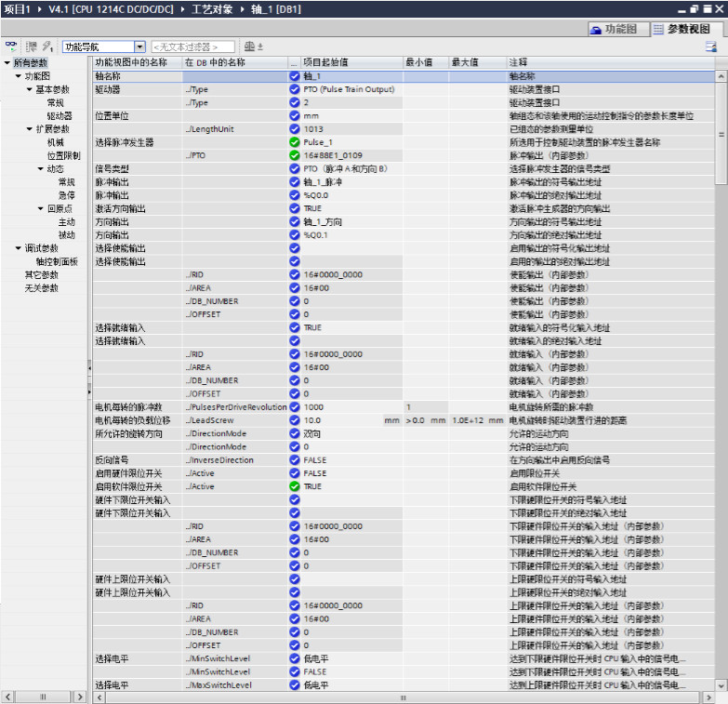Click blue status icon beside %Q0.0
Viewport: 728px width, 704px height.
point(295,195)
